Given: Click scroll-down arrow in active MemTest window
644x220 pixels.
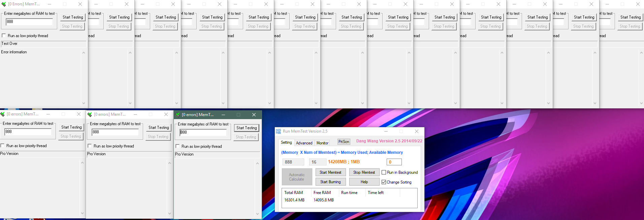Looking at the screenshot, I should pyautogui.click(x=257, y=214).
